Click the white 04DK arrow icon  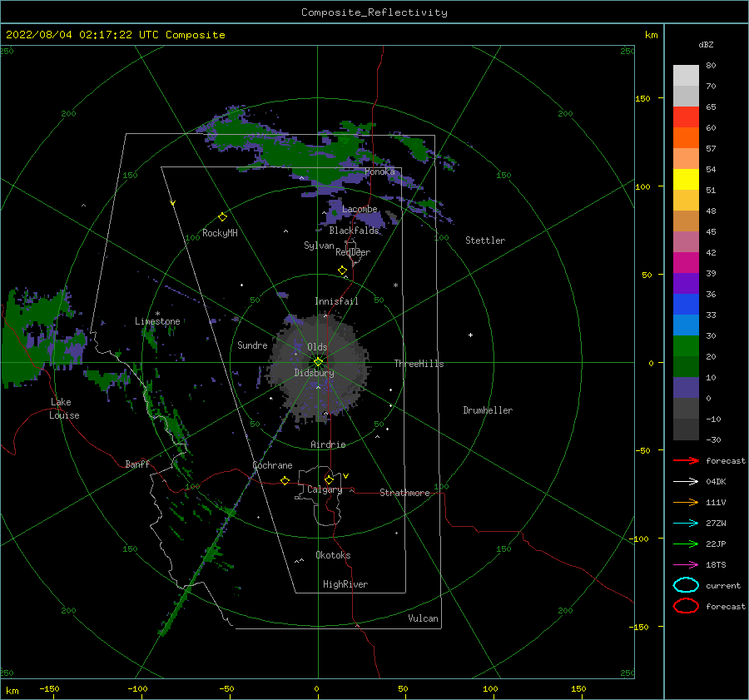(x=686, y=481)
